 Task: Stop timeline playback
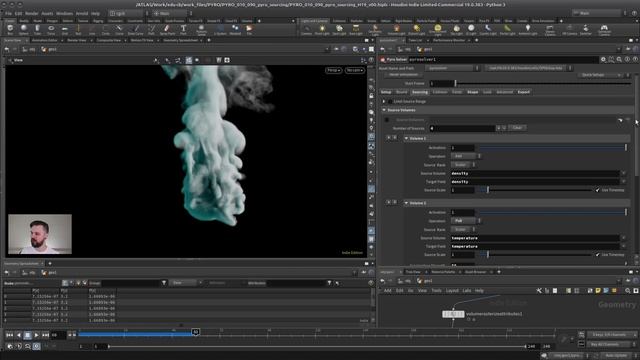click(x=27, y=335)
